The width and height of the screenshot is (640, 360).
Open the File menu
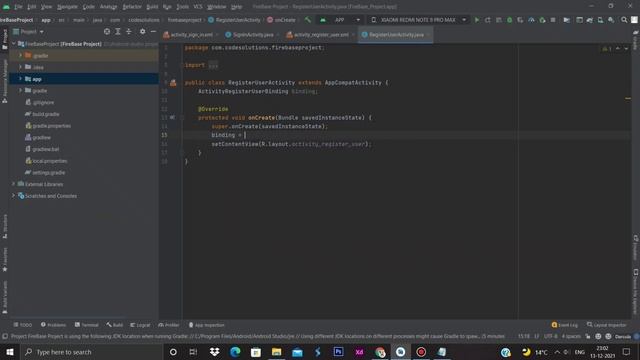click(x=18, y=7)
